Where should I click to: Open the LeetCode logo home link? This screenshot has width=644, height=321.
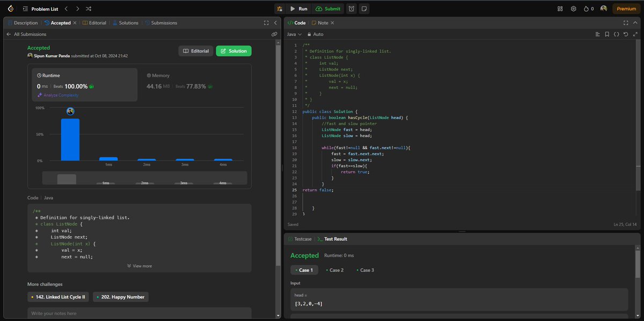pyautogui.click(x=11, y=9)
